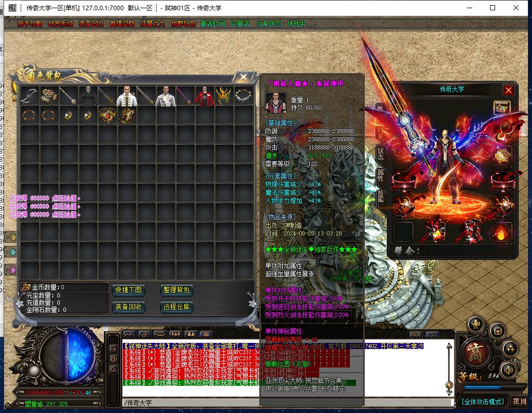This screenshot has width=532, height=413.
Task: Select the red gem amulet item
Action: tap(107, 115)
